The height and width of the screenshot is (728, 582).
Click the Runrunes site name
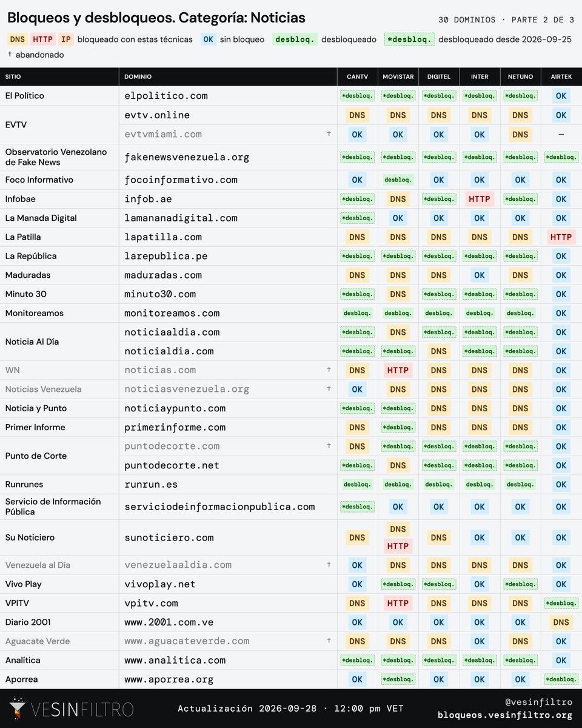click(x=24, y=484)
